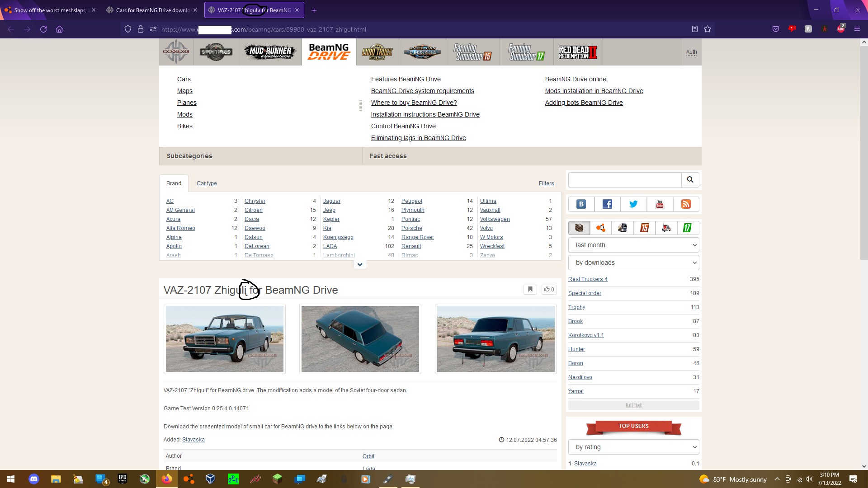Viewport: 868px width, 488px height.
Task: Click the page vertical scrollbar thumb
Action: (864, 153)
